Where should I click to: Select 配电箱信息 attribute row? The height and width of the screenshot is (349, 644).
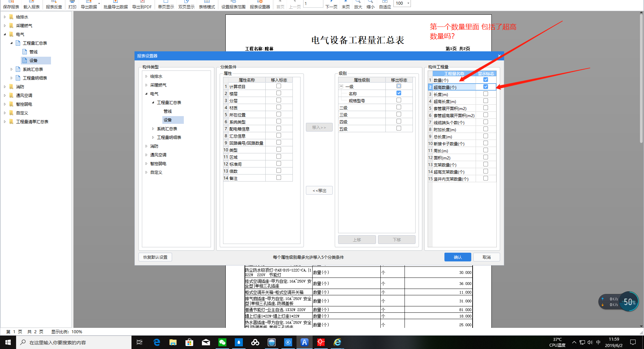pyautogui.click(x=258, y=129)
